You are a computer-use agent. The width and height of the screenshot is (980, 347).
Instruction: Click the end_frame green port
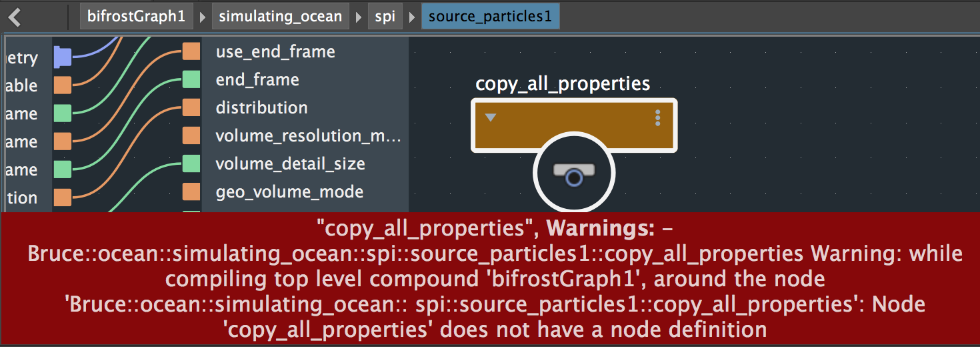pos(191,79)
